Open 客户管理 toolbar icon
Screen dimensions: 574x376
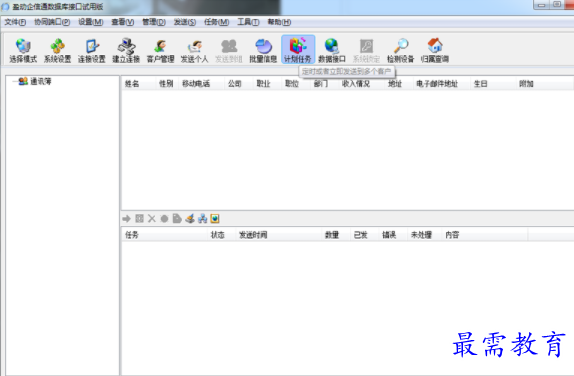(160, 50)
